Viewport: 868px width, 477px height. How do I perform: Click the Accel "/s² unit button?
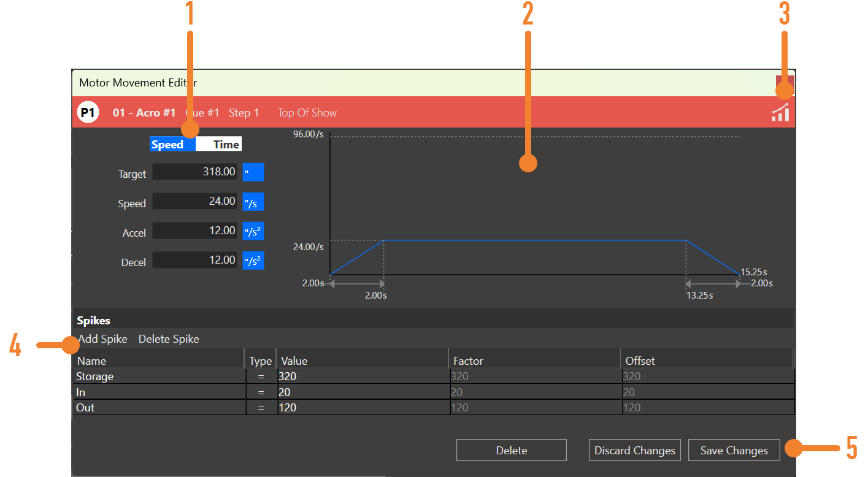[x=253, y=231]
